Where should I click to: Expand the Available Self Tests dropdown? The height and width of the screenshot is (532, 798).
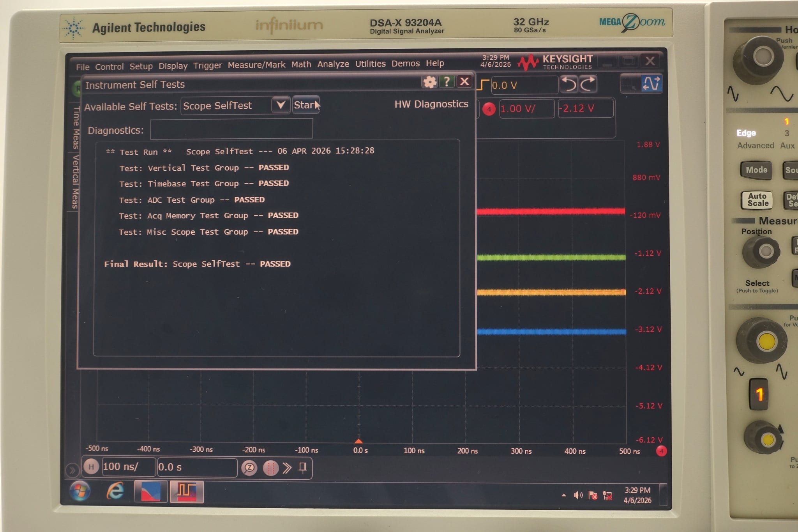coord(281,105)
